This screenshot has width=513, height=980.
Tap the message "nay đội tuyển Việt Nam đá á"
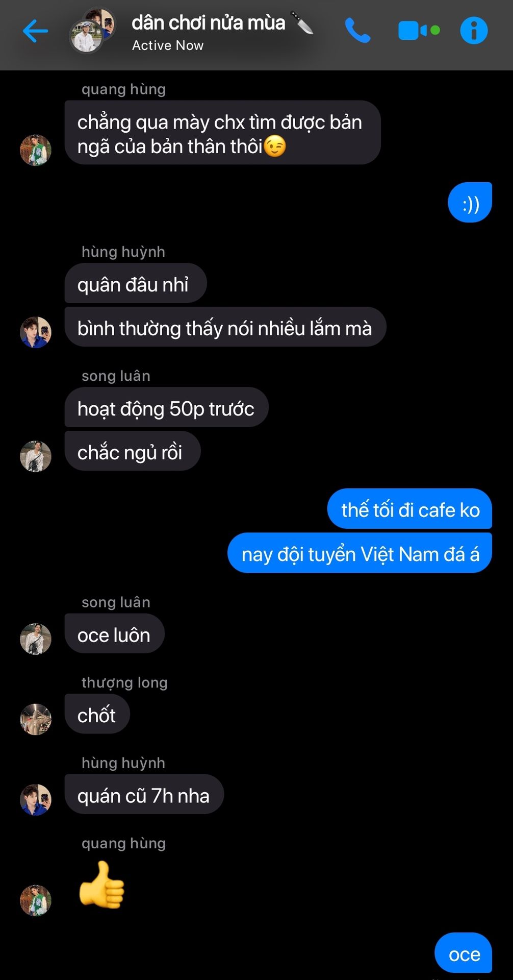(x=360, y=553)
